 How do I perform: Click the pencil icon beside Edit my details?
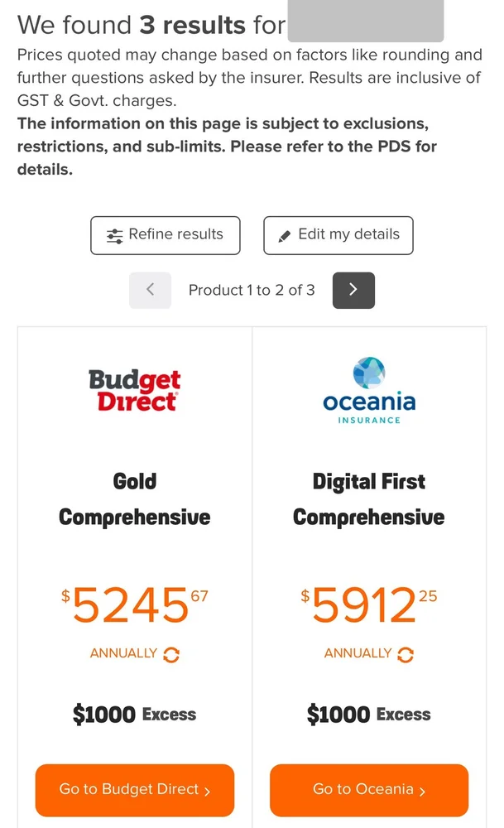click(285, 236)
